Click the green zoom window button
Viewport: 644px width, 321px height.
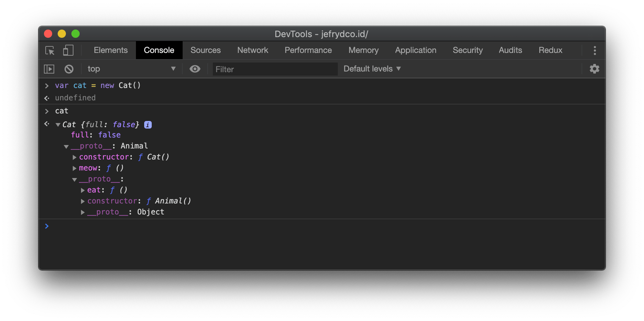tap(76, 34)
